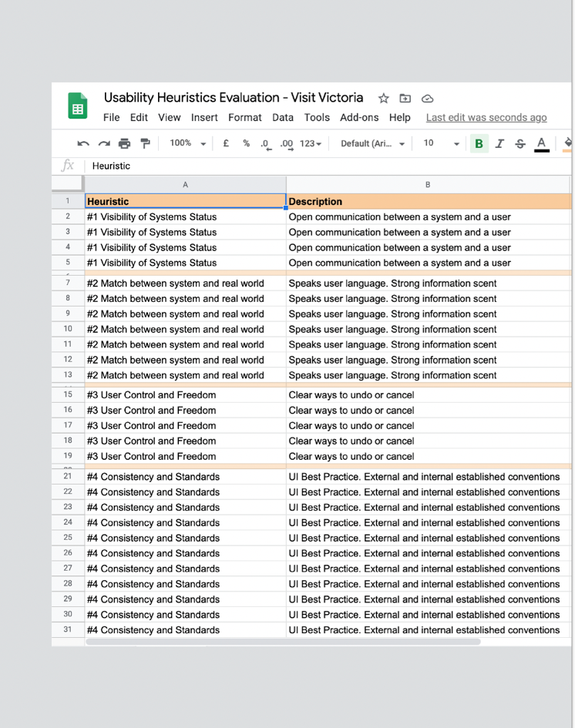
Task: Format as currency with pound icon
Action: (226, 143)
